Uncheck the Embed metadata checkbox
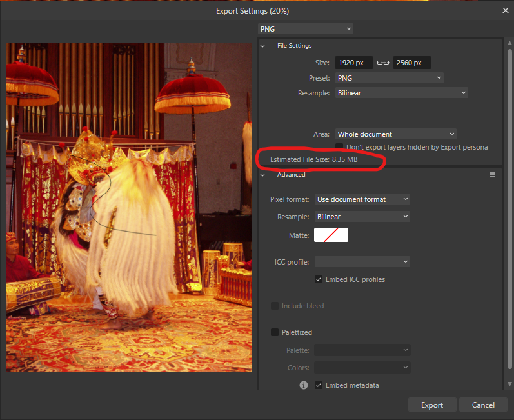The height and width of the screenshot is (420, 514). 319,385
